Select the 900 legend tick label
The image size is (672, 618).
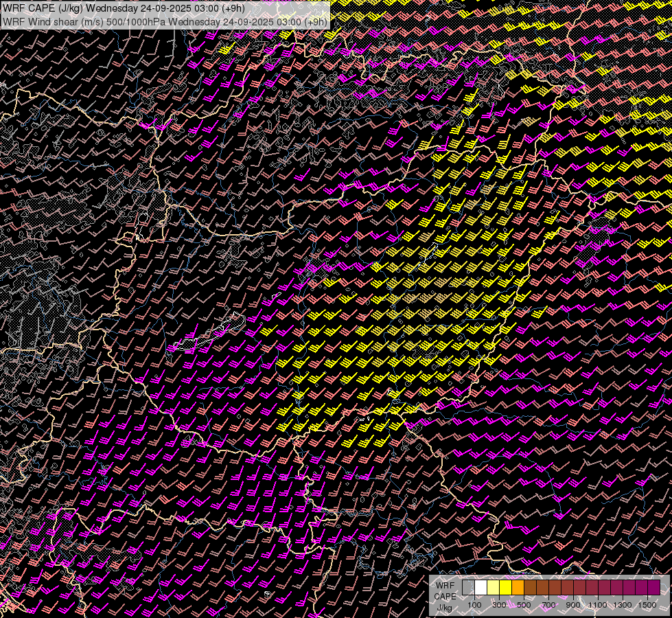pyautogui.click(x=573, y=604)
